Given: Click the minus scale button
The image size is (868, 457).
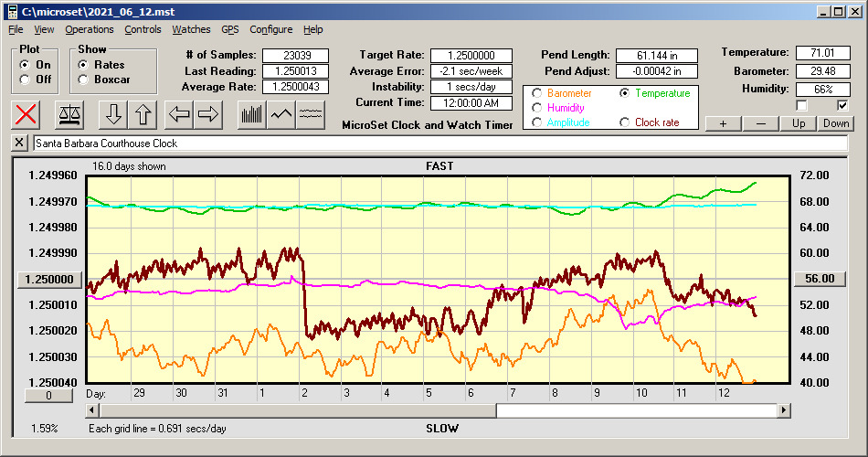Looking at the screenshot, I should [760, 123].
